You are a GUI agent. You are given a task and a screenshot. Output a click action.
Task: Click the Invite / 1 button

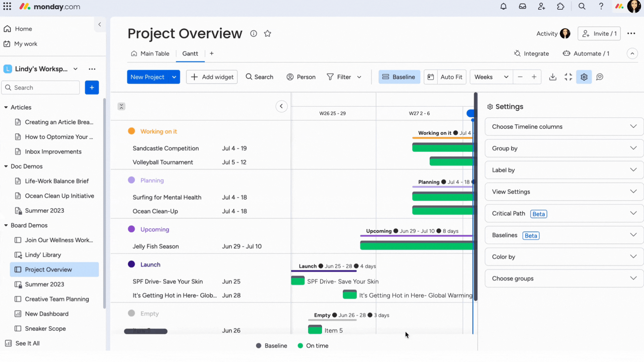coord(599,34)
